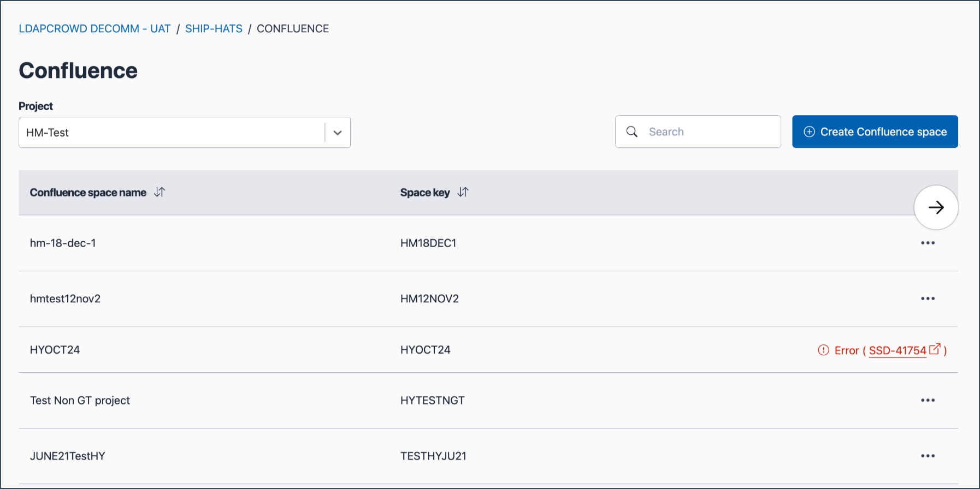Click the Create Confluence space button
The height and width of the screenshot is (489, 980).
tap(875, 132)
